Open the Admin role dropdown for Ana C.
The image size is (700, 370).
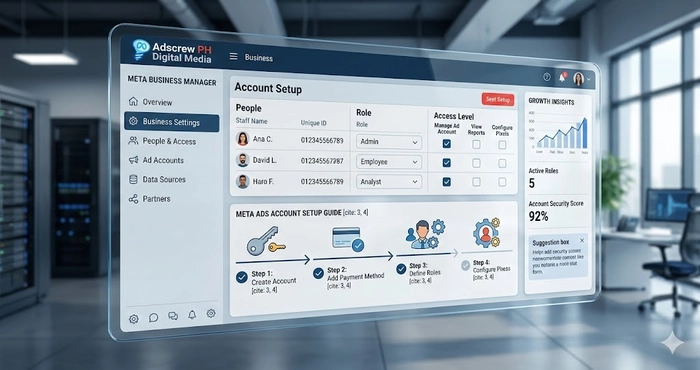click(x=389, y=141)
